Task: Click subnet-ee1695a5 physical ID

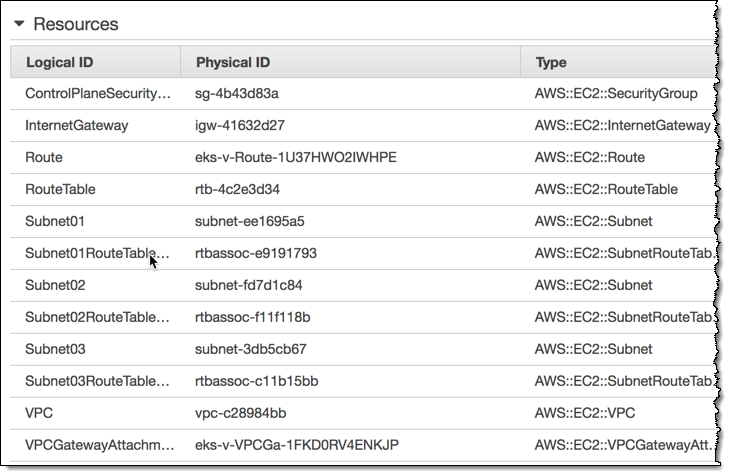Action: [x=250, y=222]
